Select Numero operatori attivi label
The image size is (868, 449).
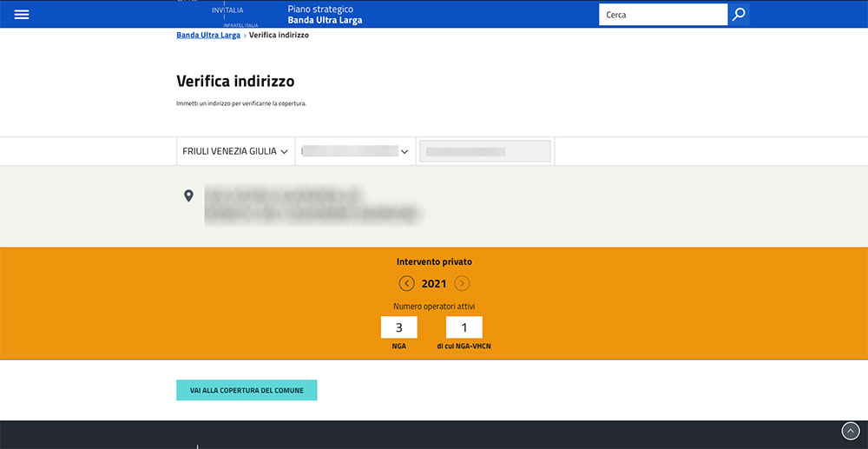(434, 306)
